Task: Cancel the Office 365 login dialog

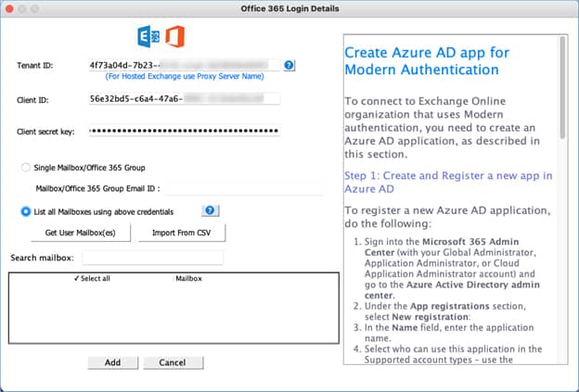Action: point(174,362)
